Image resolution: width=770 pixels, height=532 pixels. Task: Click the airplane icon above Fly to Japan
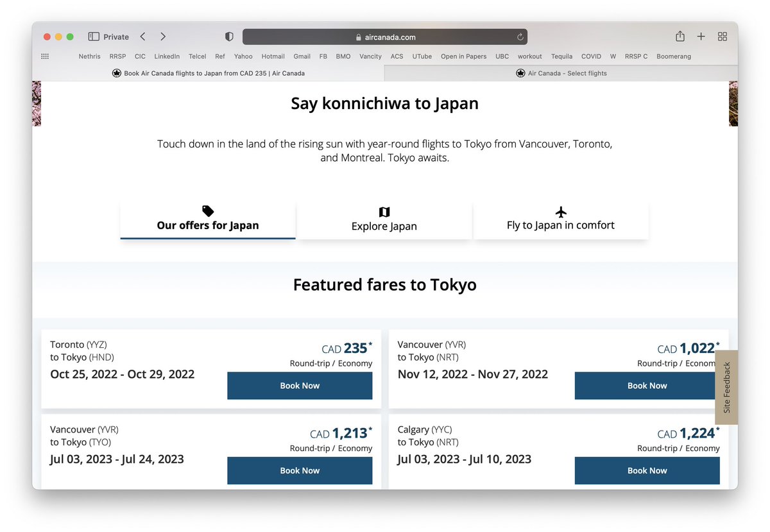point(561,212)
